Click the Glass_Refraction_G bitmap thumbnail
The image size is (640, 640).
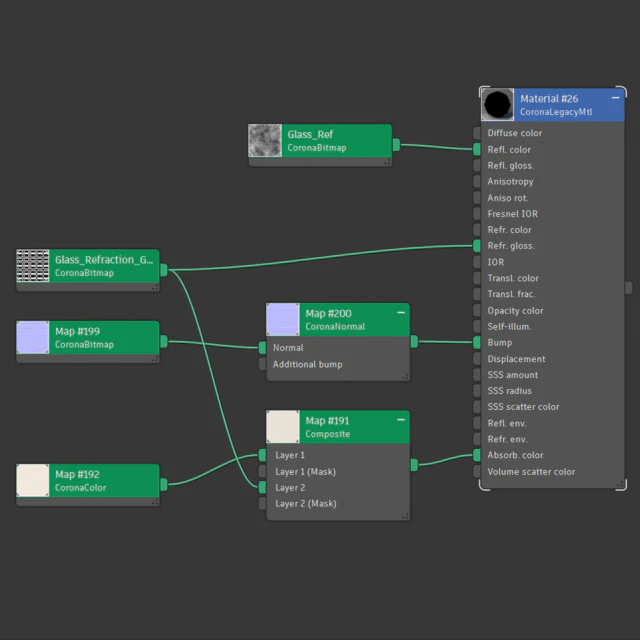point(33,266)
